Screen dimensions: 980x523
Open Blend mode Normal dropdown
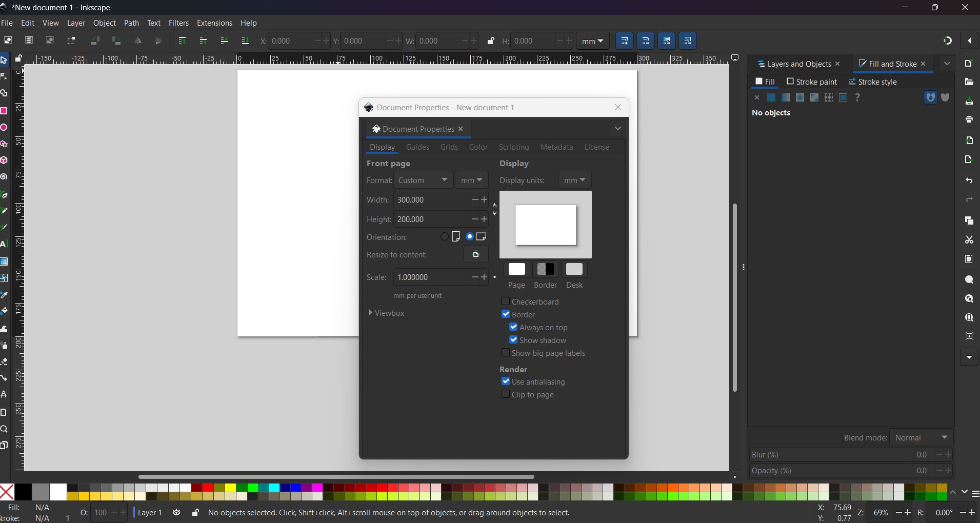[x=922, y=437]
